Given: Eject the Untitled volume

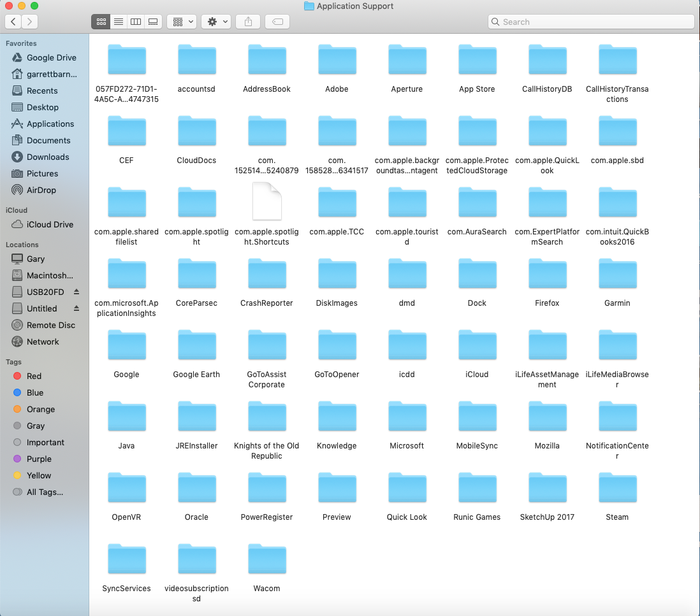Looking at the screenshot, I should (77, 308).
